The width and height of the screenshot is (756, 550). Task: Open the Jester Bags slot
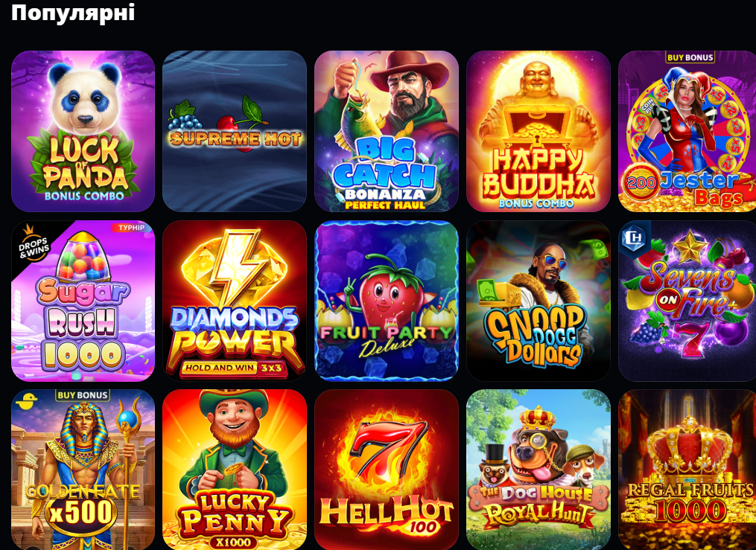tap(687, 131)
